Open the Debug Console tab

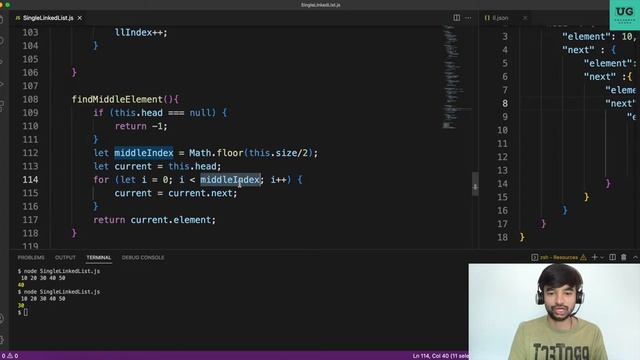click(x=143, y=258)
